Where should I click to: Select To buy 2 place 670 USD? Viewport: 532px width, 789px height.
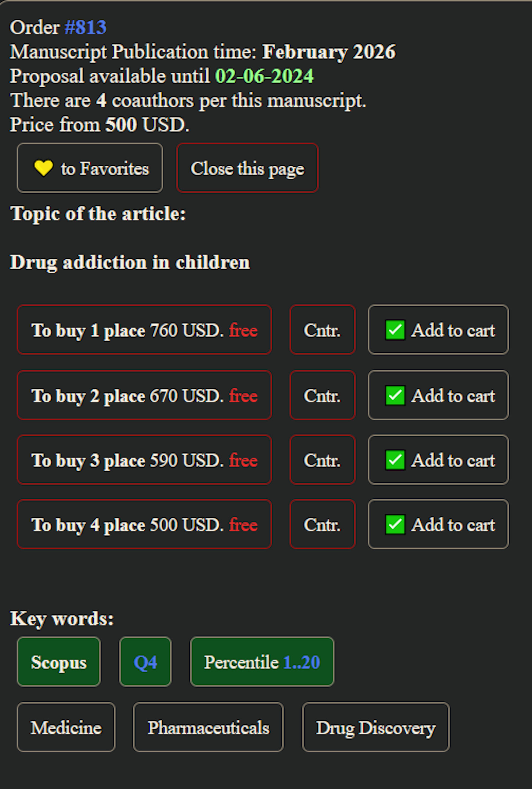[144, 395]
